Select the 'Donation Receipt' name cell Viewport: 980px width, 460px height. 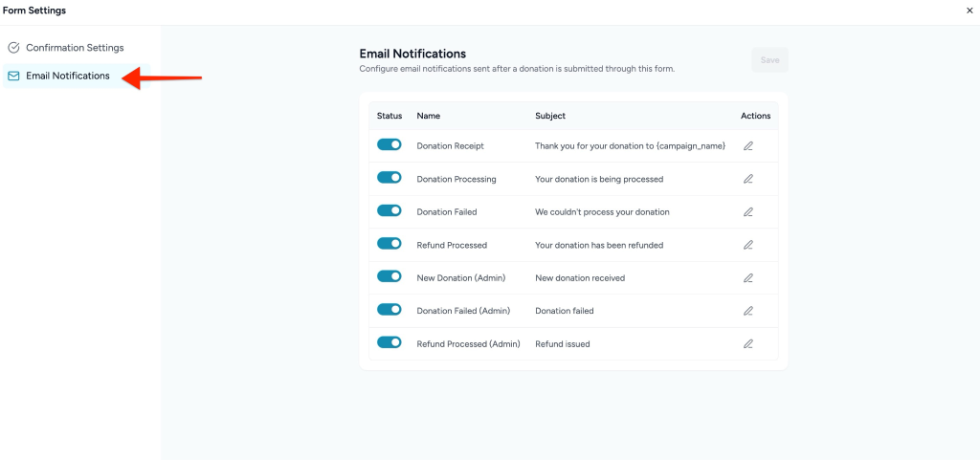pos(451,146)
